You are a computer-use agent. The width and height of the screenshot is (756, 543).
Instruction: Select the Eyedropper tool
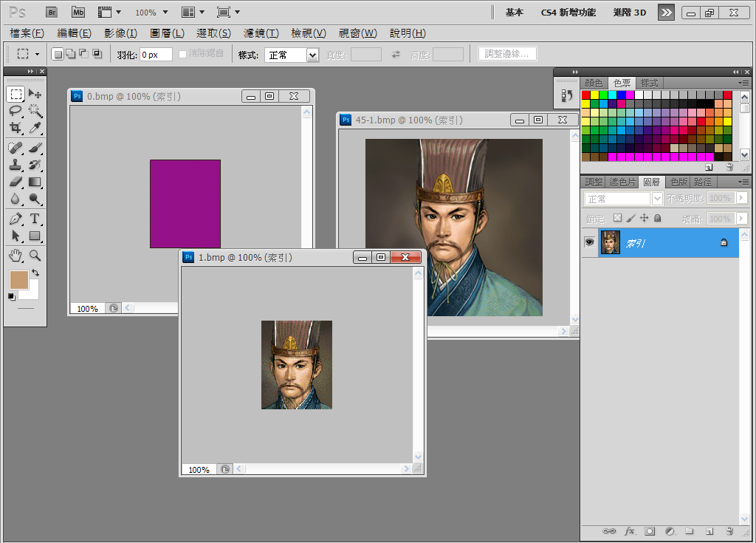coord(35,128)
